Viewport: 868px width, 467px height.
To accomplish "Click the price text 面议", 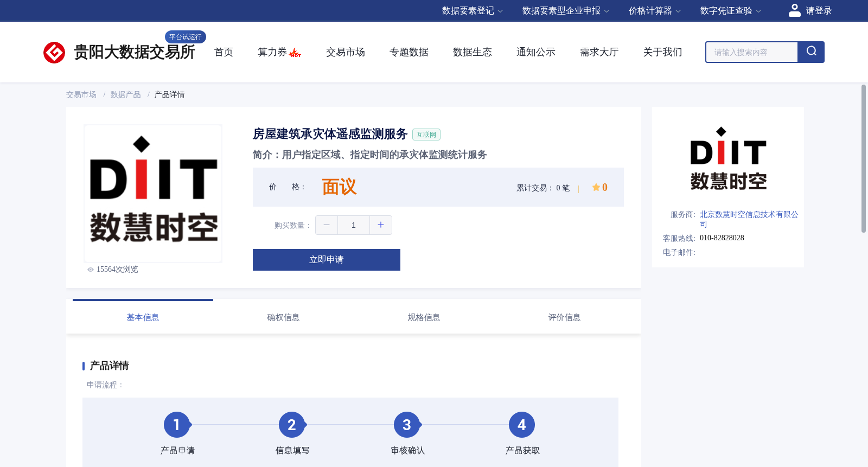I will coord(340,187).
